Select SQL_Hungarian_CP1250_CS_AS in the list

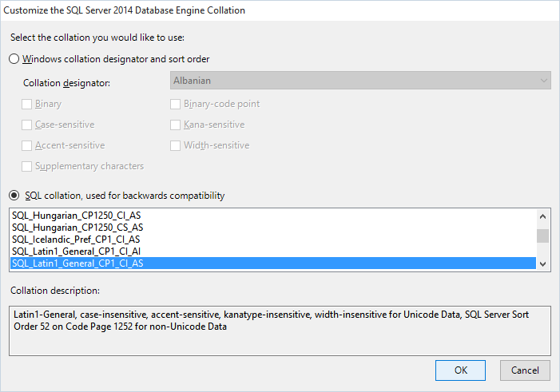[x=273, y=228]
